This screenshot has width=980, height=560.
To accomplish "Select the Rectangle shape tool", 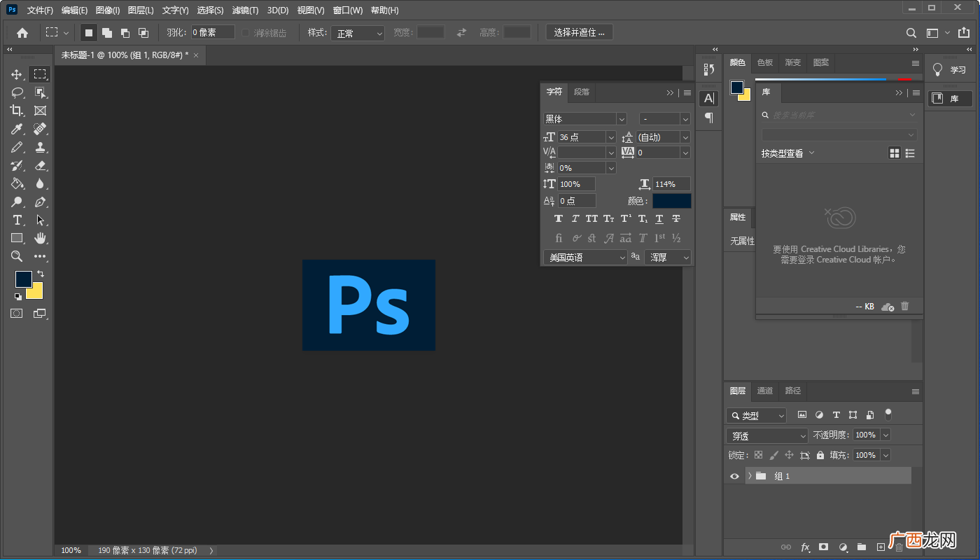I will pyautogui.click(x=17, y=238).
